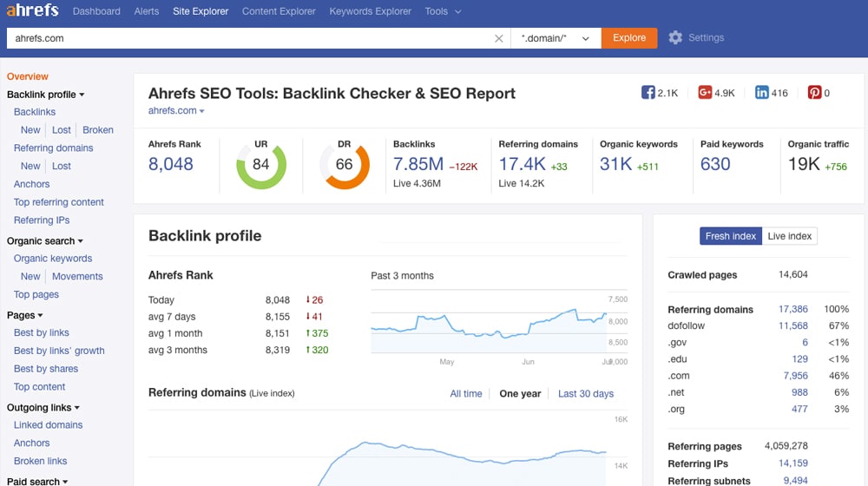
Task: Click .edu count 129
Action: click(799, 359)
